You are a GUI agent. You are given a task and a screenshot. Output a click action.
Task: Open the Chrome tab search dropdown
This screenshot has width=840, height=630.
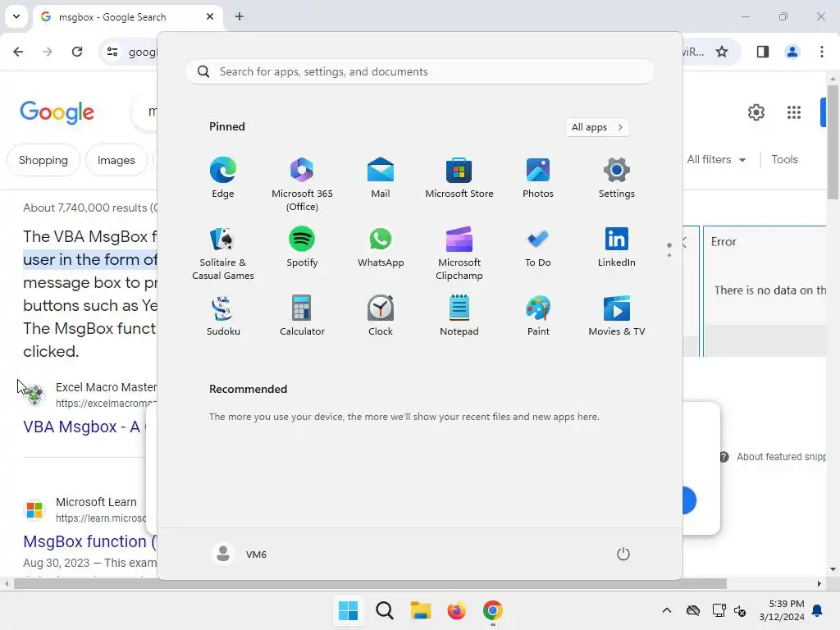coord(16,16)
